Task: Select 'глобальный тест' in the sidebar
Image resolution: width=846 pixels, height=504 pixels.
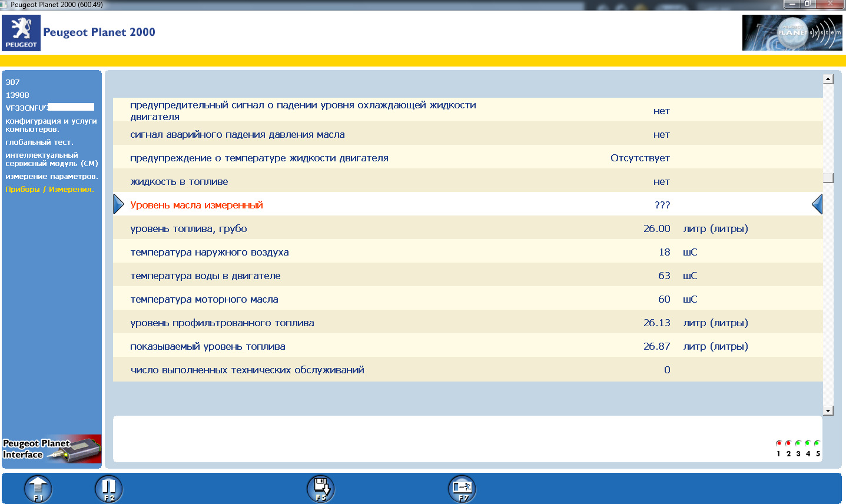Action: [39, 142]
